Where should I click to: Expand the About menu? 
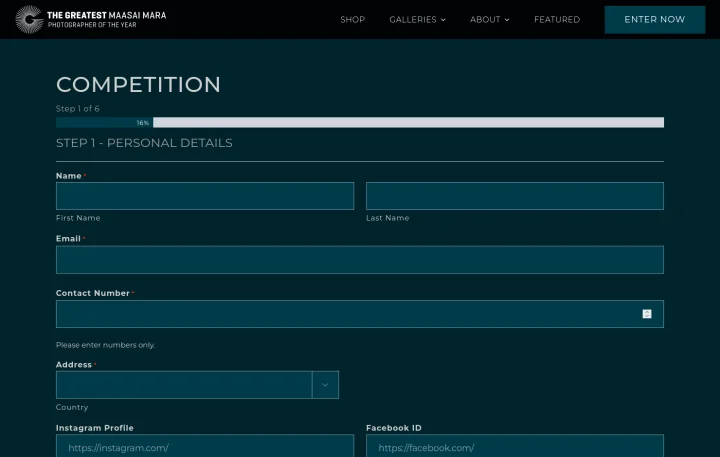pyautogui.click(x=489, y=19)
